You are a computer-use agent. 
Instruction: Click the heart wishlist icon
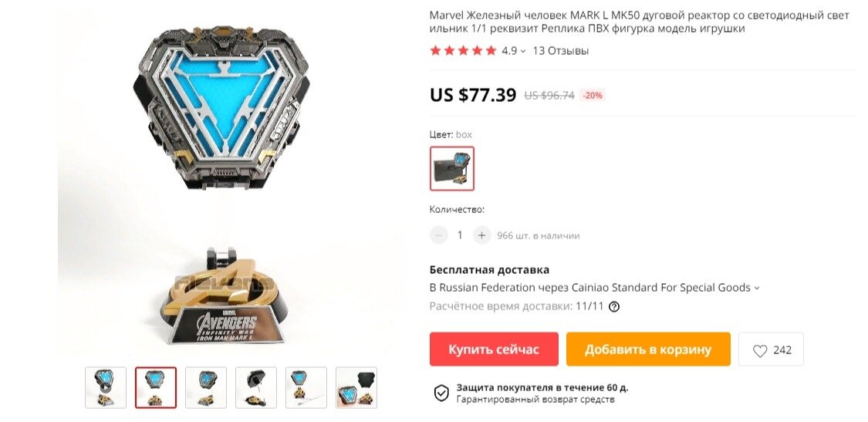[760, 350]
